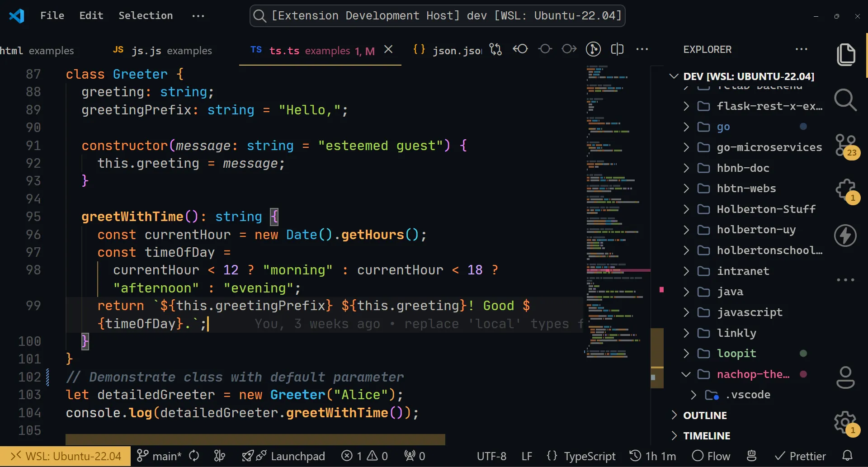Click the compare changes icon in editor toolbar

496,49
